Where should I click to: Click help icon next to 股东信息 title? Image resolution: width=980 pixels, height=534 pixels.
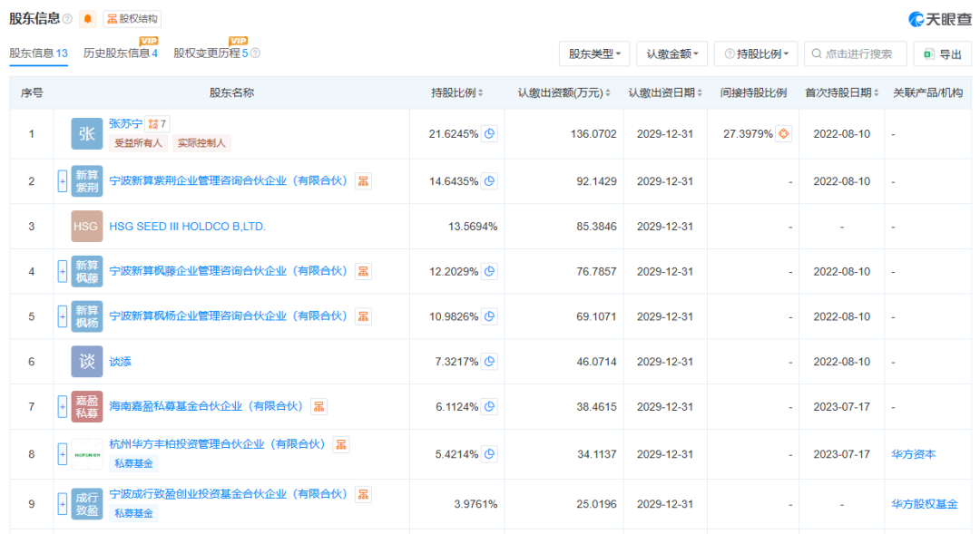67,19
